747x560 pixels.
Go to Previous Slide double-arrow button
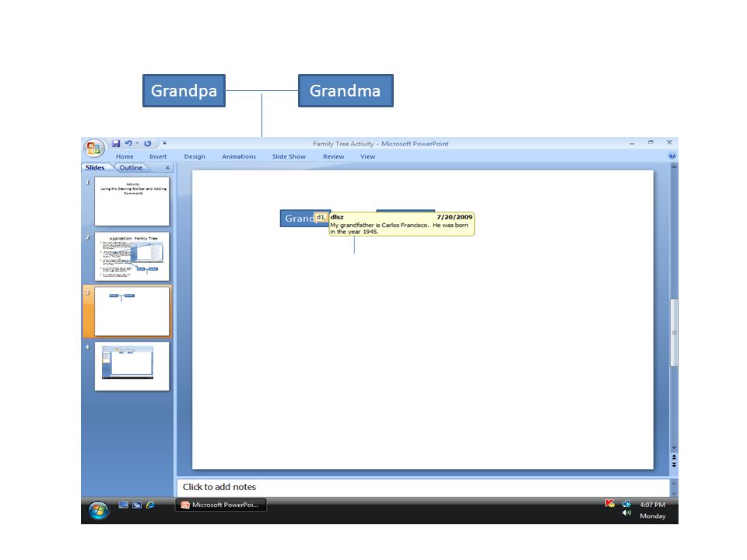click(x=674, y=457)
